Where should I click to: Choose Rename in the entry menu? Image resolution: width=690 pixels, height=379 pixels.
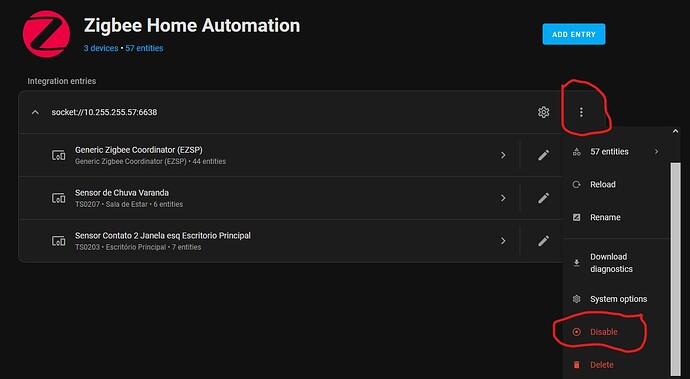click(x=616, y=217)
